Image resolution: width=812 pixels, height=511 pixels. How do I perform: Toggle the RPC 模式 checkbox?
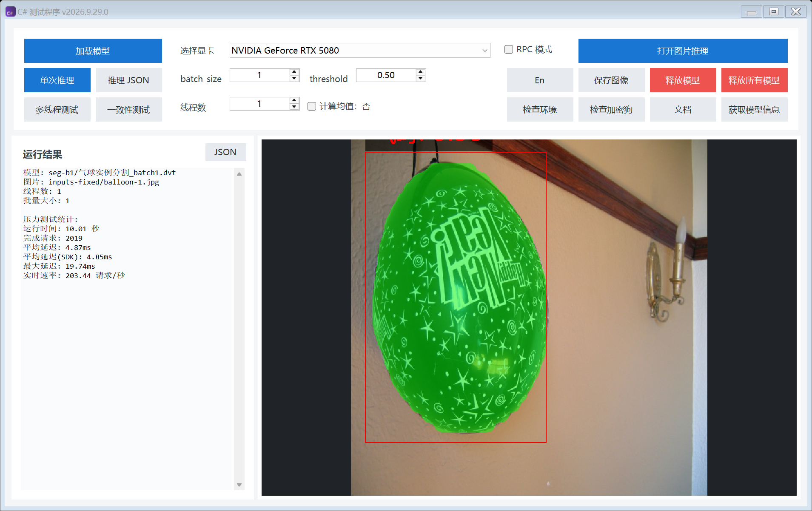point(509,49)
